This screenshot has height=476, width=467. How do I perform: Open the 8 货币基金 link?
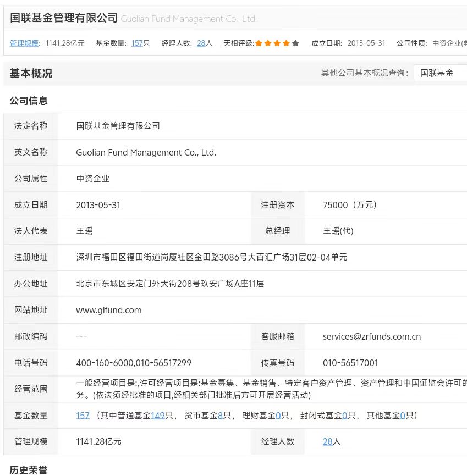point(220,416)
